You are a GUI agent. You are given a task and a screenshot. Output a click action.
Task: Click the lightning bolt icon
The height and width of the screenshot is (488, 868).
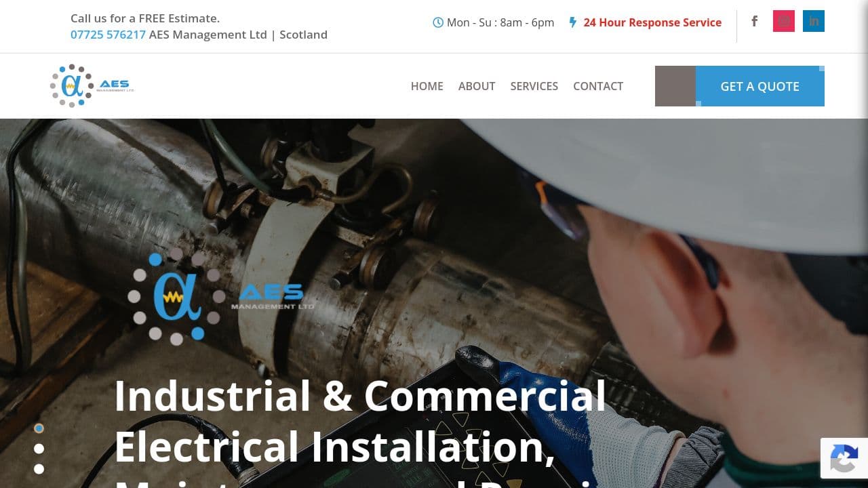click(573, 22)
